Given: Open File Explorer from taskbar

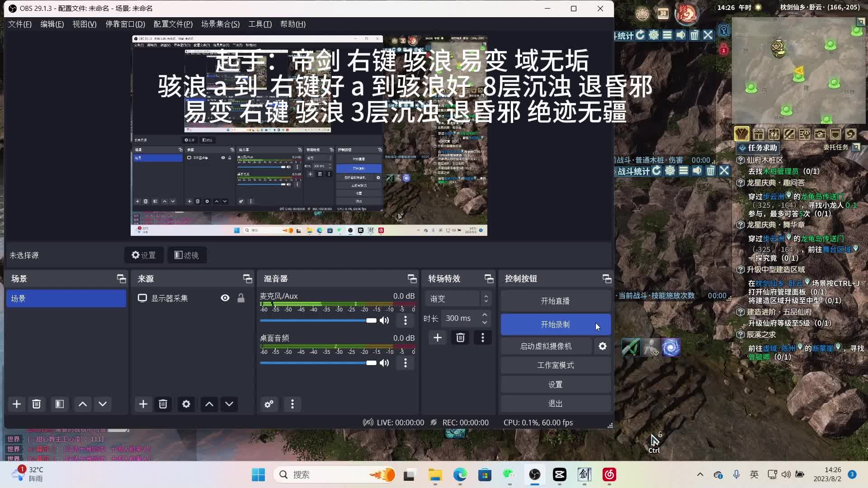Looking at the screenshot, I should tap(435, 474).
